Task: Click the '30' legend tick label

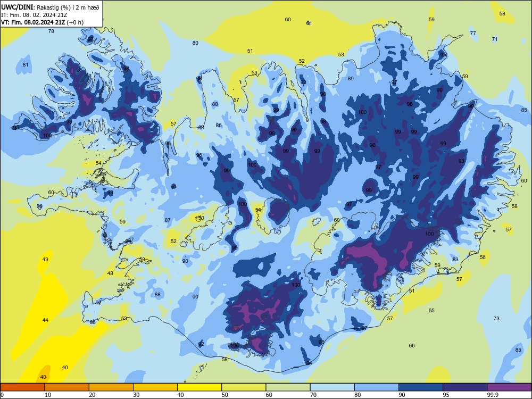Action: [x=136, y=395]
